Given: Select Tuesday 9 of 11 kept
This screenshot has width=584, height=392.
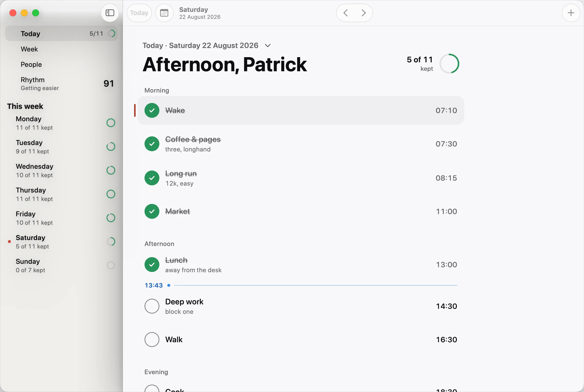Looking at the screenshot, I should coord(62,147).
